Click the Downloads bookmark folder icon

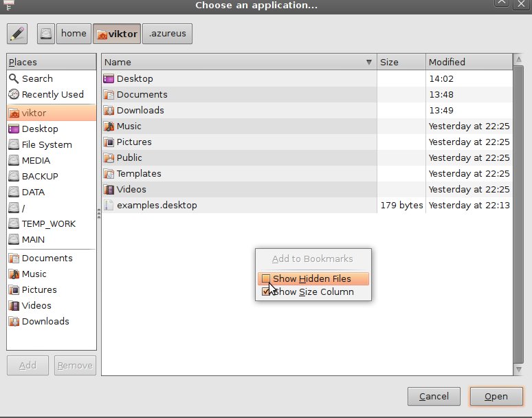[14, 321]
